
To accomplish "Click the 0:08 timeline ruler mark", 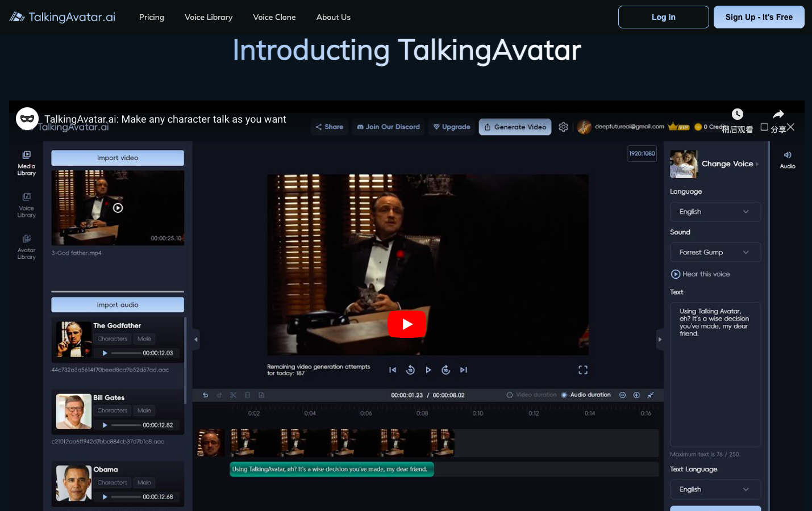I will click(x=422, y=413).
